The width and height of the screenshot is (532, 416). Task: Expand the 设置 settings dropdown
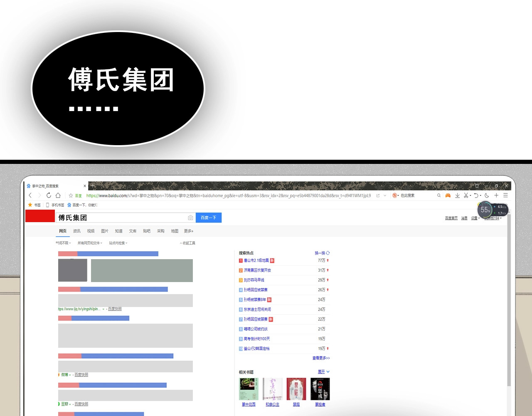pyautogui.click(x=475, y=218)
